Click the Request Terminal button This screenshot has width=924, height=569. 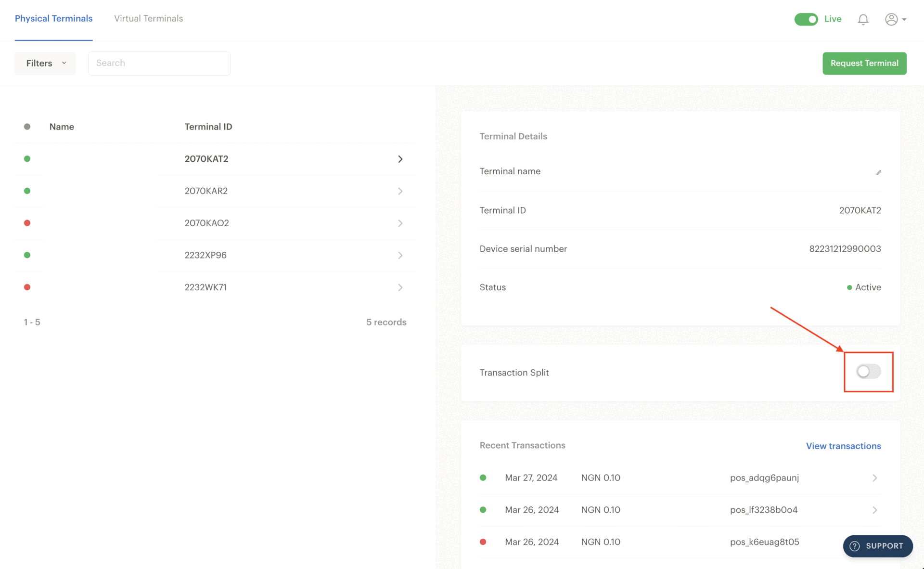tap(865, 63)
